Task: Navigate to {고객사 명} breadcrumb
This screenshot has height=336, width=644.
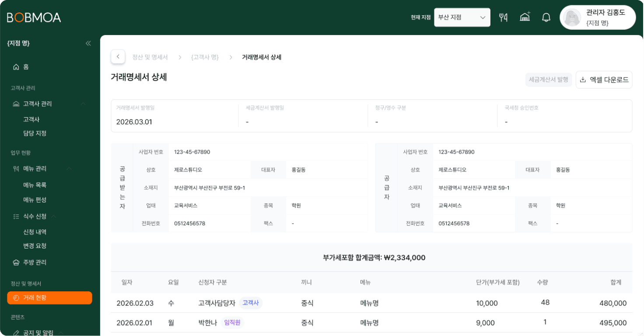Action: pyautogui.click(x=205, y=57)
